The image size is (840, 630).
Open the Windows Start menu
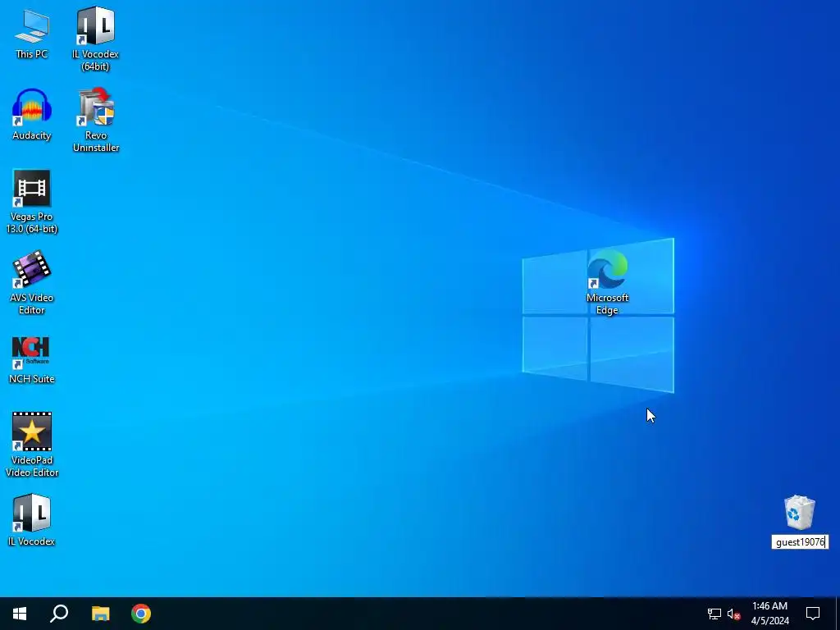point(20,614)
